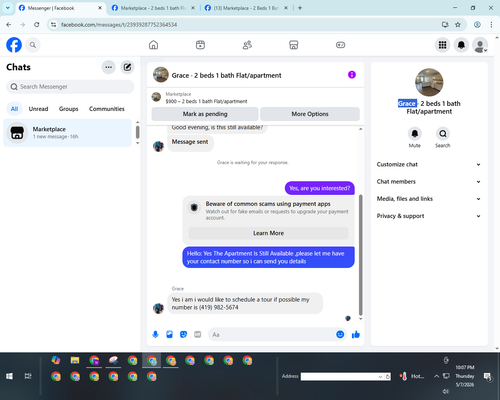Click the apartment thumbnail in info panel
The width and height of the screenshot is (500, 400).
pyautogui.click(x=429, y=82)
